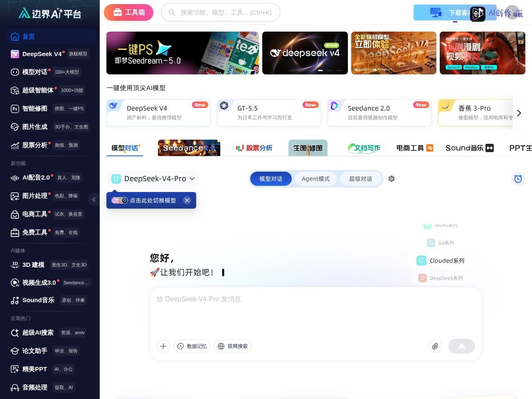Open the deepseek v4 banner
The image size is (532, 399).
tap(305, 53)
